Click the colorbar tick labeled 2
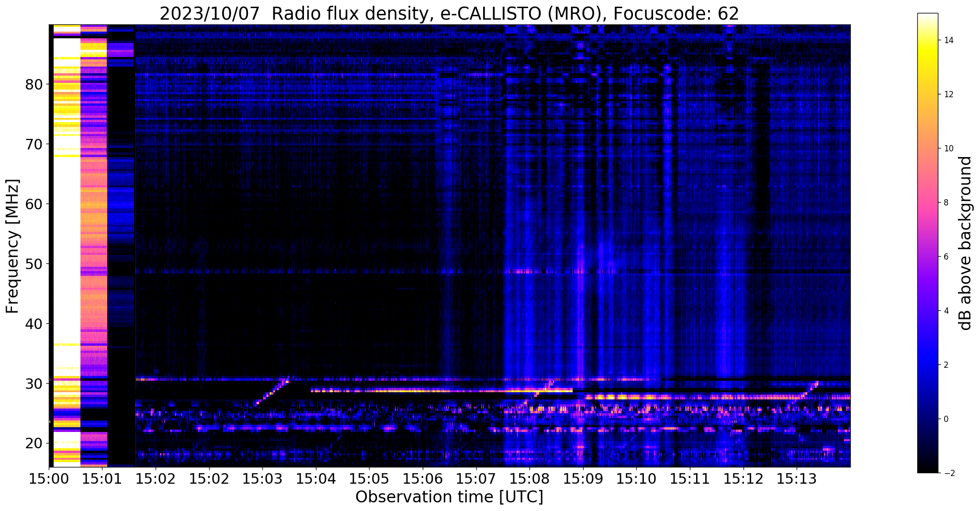 tap(946, 365)
